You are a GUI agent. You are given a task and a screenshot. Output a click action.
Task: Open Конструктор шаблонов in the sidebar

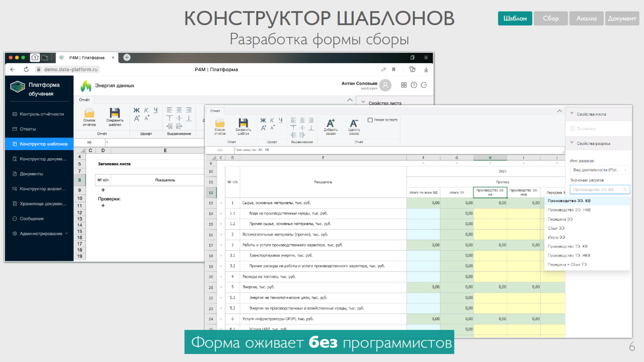39,144
